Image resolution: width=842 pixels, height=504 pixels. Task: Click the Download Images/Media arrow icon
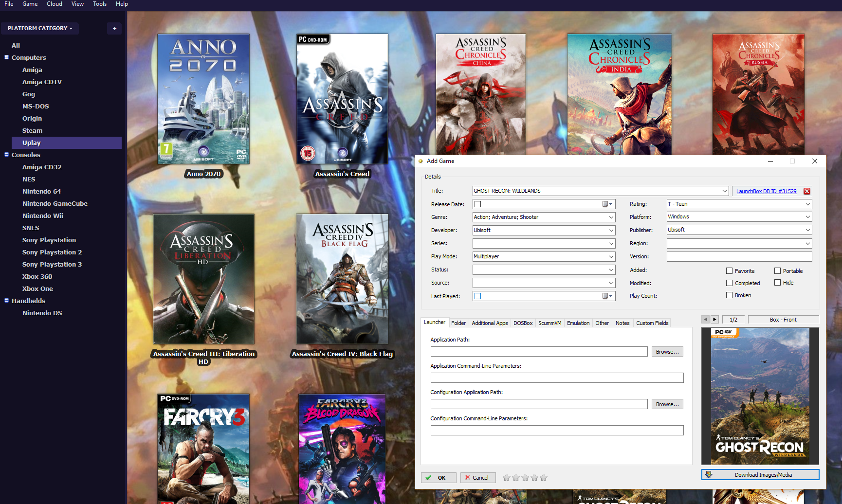pos(709,475)
